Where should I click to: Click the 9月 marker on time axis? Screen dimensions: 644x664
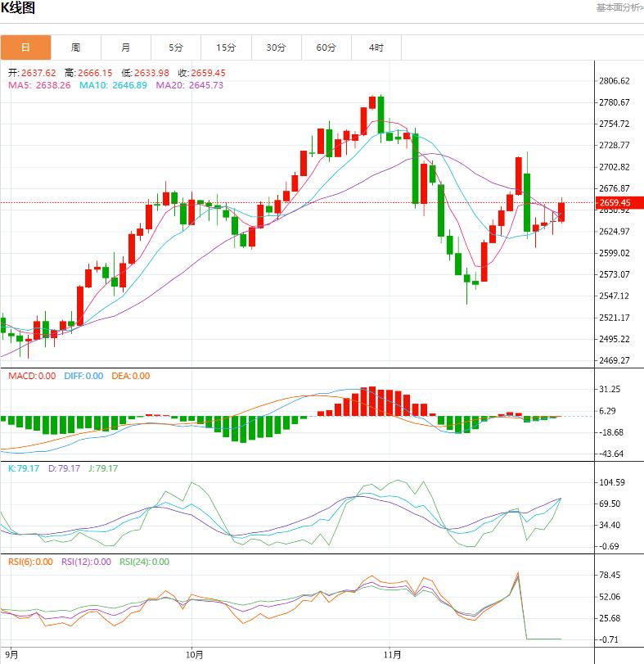12,655
